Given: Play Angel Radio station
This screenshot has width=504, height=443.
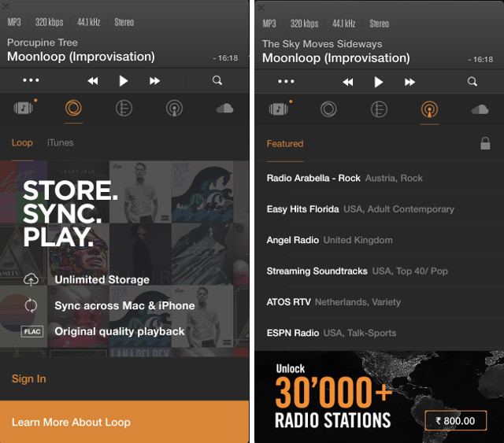Looking at the screenshot, I should coord(380,240).
